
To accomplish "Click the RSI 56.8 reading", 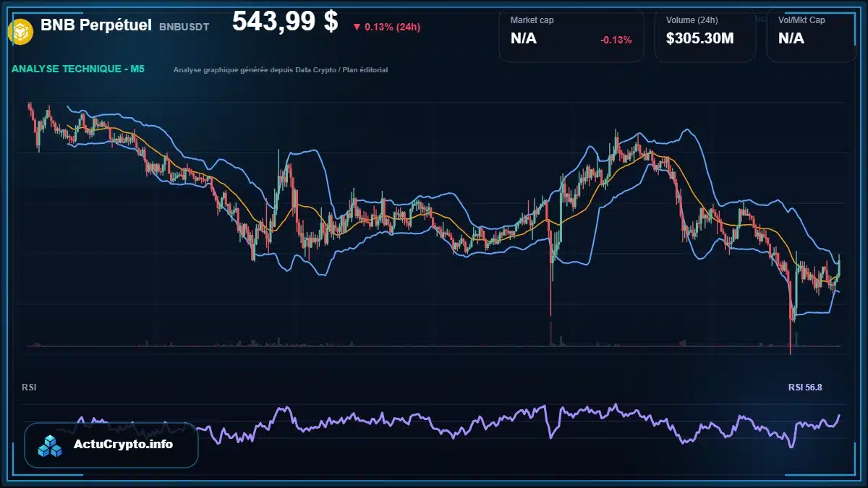I will tap(805, 388).
